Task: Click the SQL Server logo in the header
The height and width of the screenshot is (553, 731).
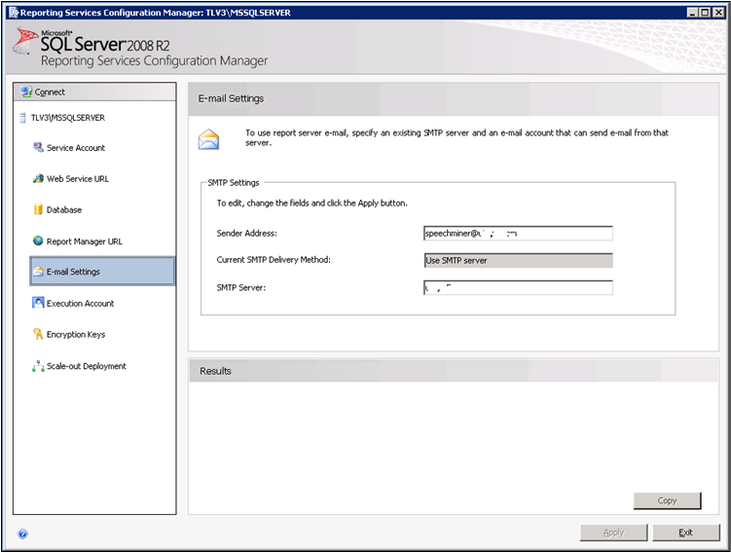Action: coord(26,41)
